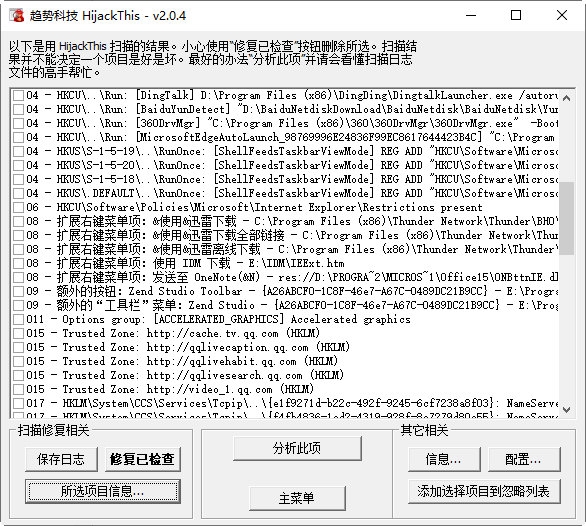This screenshot has height=526, width=586.
Task: Check the MicrosoftEdgeAutoLaunch entry checkbox
Action: tap(18, 137)
